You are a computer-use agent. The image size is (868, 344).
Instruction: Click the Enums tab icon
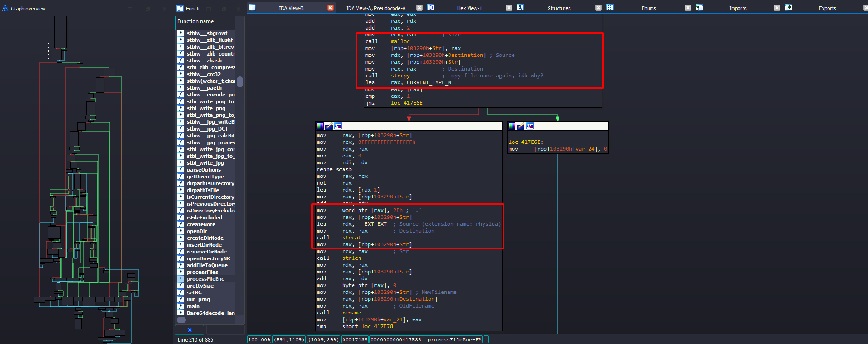pyautogui.click(x=610, y=7)
